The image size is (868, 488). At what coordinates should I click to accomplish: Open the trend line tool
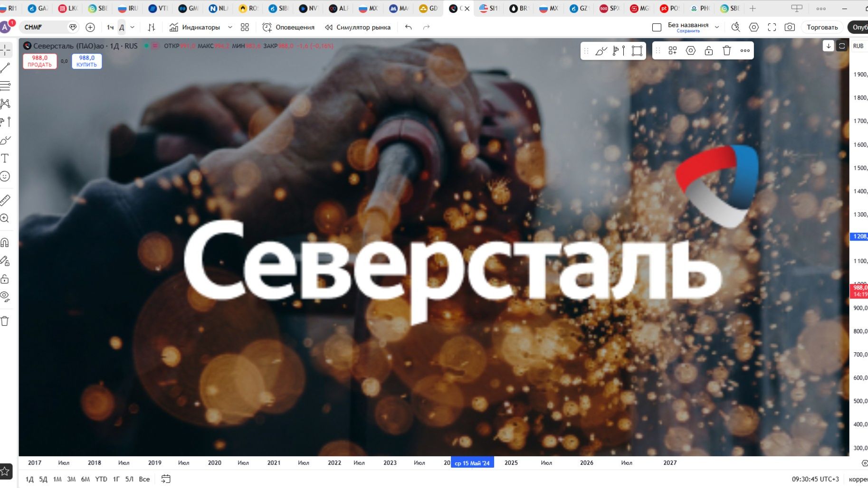click(5, 66)
